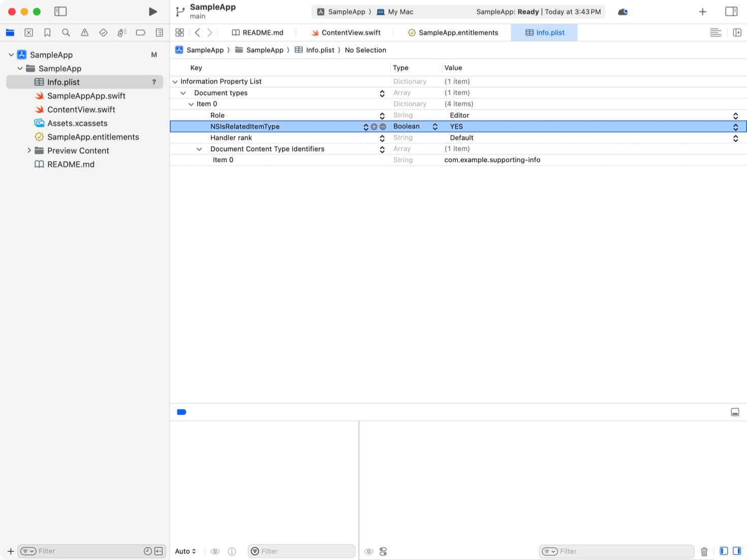This screenshot has height=560, width=747.
Task: Switch to the ContentView.swift tab
Action: (x=346, y=33)
